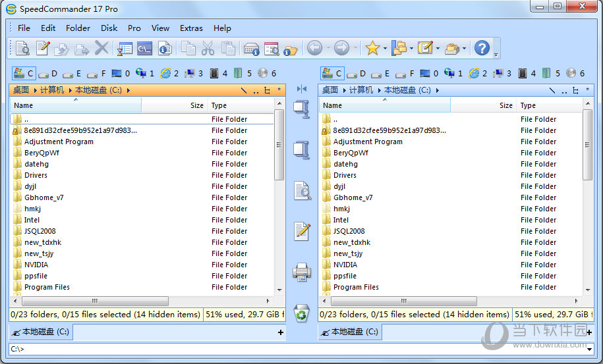Screen dimensions: 603x364
Task: Sort left pane by Type column header
Action: (x=241, y=105)
